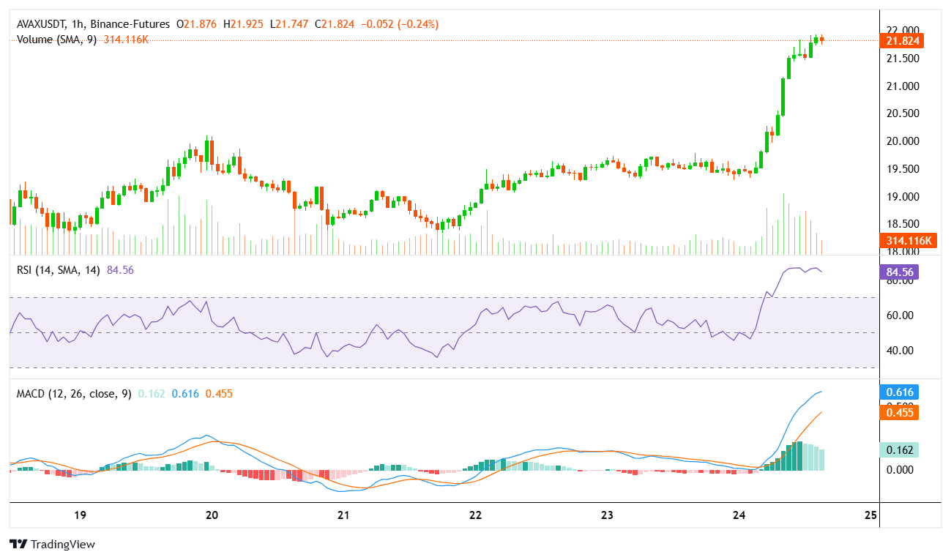Click date label 22 on time axis
Viewport: 951px width, 560px height.
click(475, 515)
